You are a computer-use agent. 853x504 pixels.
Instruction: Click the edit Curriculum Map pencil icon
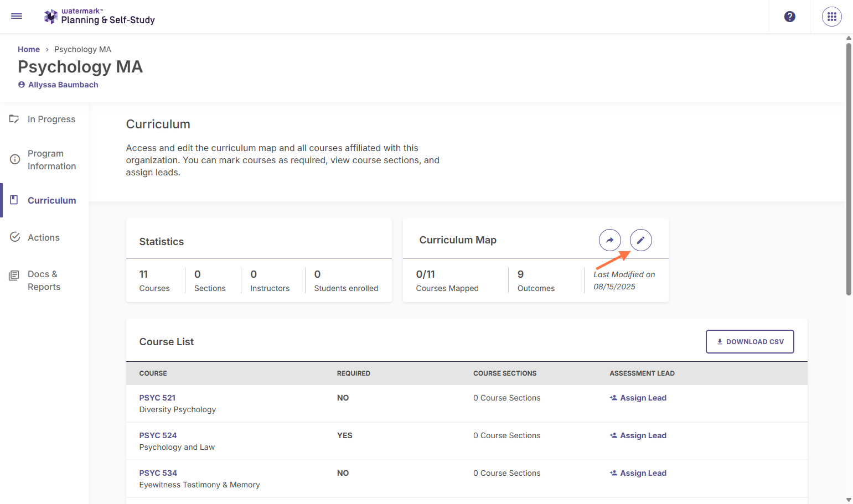point(641,240)
